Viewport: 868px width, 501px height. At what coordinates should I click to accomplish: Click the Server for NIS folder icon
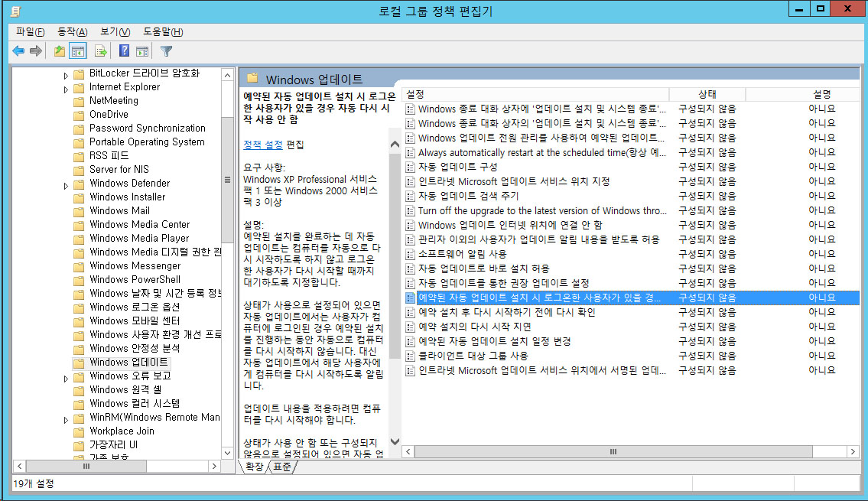pos(80,170)
